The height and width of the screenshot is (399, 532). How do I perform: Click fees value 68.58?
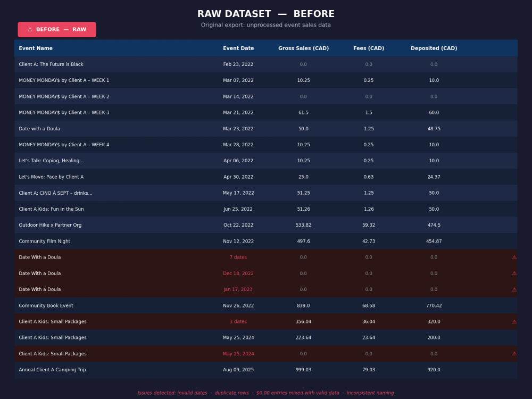(369, 305)
